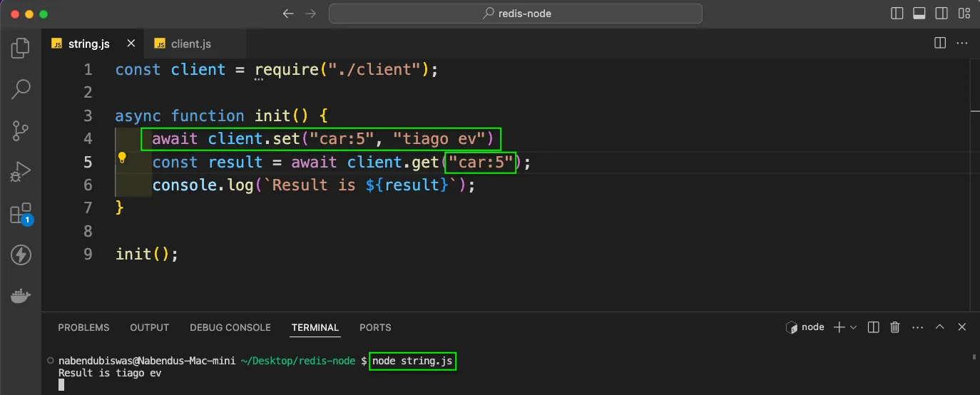Open the OUTPUT panel tab

click(x=149, y=327)
